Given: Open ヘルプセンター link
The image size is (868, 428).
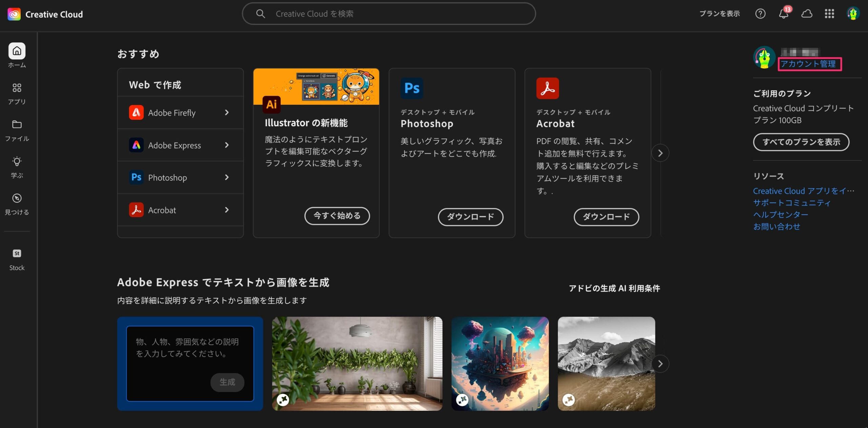Looking at the screenshot, I should [781, 215].
